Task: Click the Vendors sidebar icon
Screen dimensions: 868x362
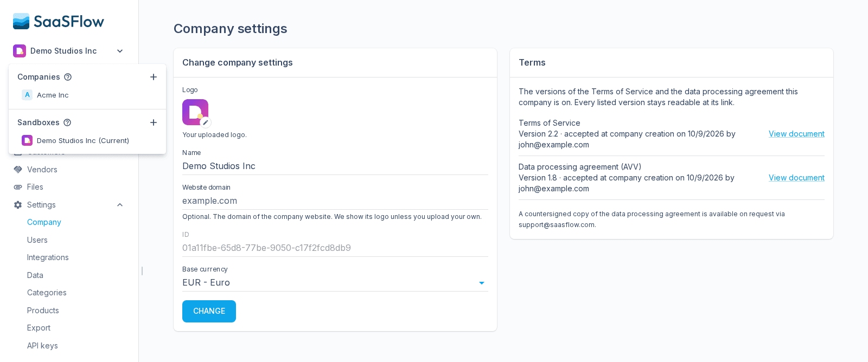Action: tap(18, 170)
